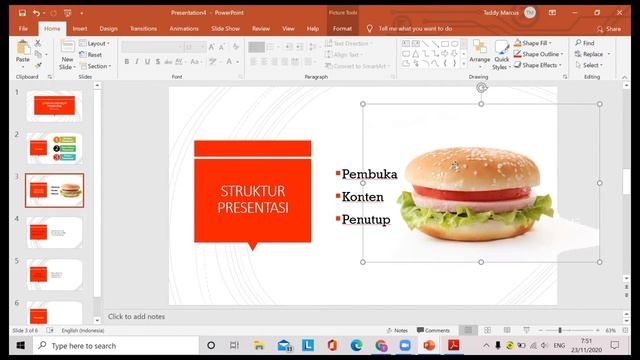Open the Shape Effects dropdown
This screenshot has height=360, width=640.
pyautogui.click(x=538, y=65)
